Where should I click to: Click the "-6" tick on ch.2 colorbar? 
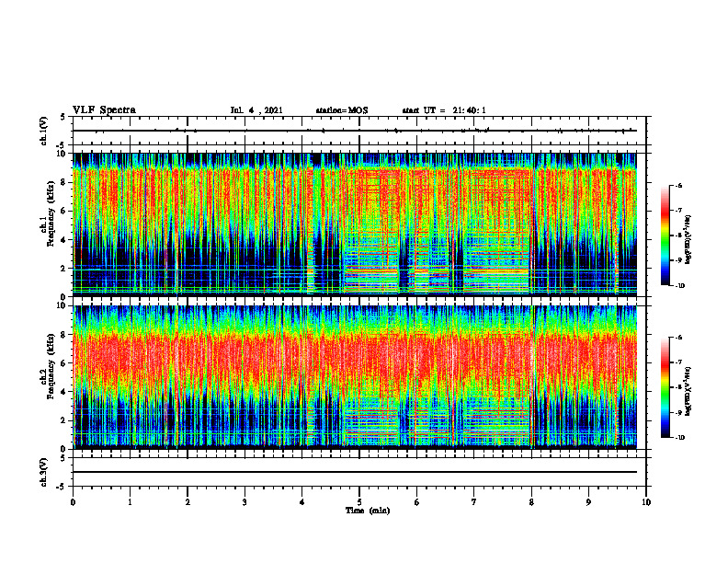678,338
